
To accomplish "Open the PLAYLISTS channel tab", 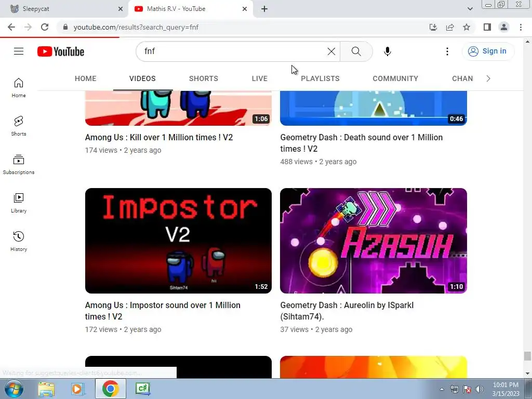I will coord(320,78).
